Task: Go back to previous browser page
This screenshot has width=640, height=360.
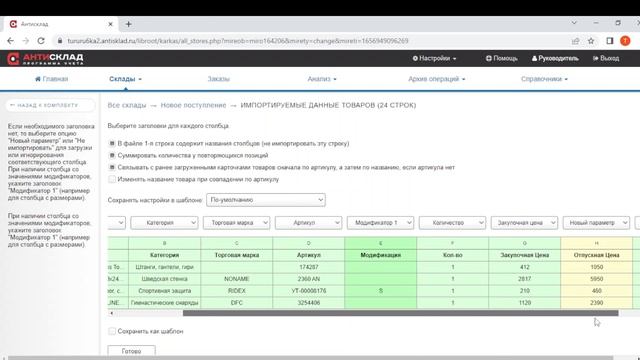Action: coord(11,41)
